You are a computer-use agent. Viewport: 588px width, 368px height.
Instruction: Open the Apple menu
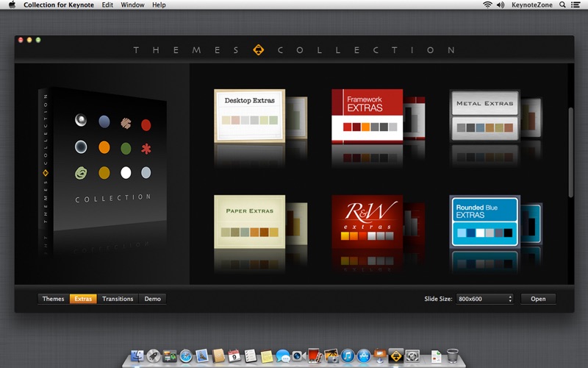point(12,5)
